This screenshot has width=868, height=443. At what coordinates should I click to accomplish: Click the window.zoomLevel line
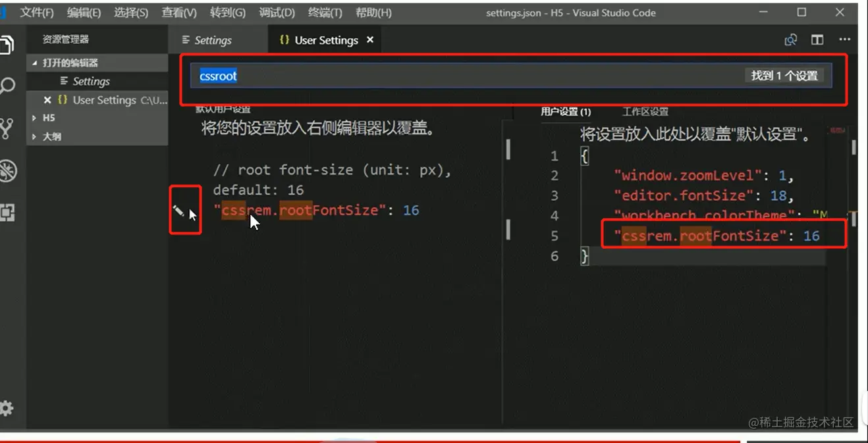[x=703, y=176]
